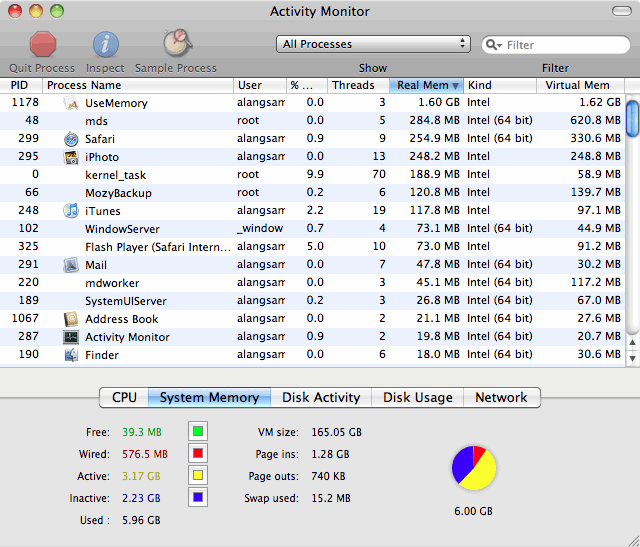Click the 6.00 GB total under pie chart
The width and height of the screenshot is (640, 547).
[x=473, y=511]
